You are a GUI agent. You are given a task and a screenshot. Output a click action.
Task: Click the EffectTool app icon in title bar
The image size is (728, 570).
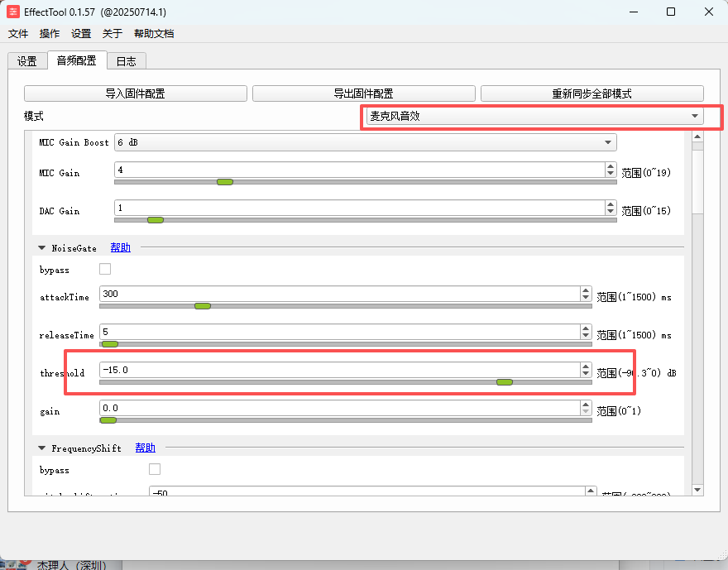pyautogui.click(x=13, y=12)
